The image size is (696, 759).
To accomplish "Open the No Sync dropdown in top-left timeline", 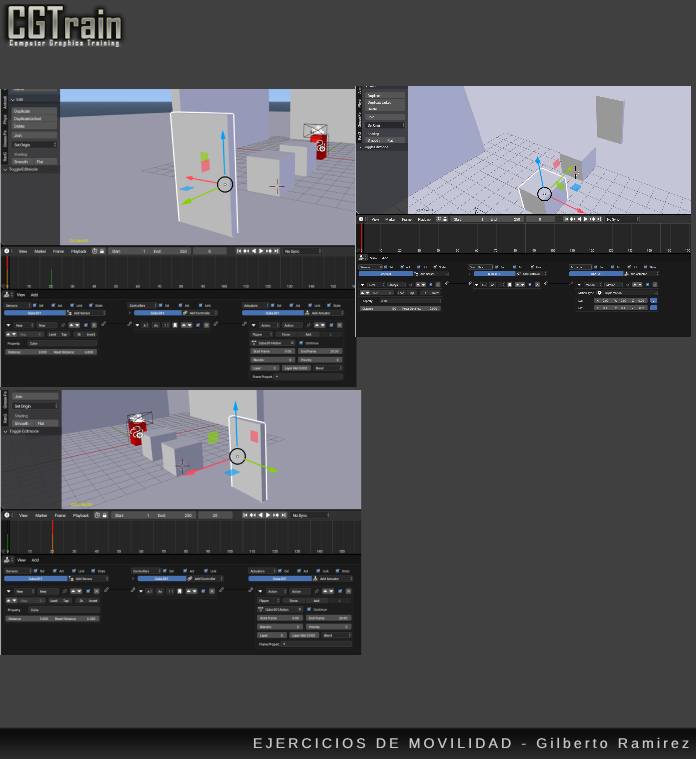I will pyautogui.click(x=303, y=251).
